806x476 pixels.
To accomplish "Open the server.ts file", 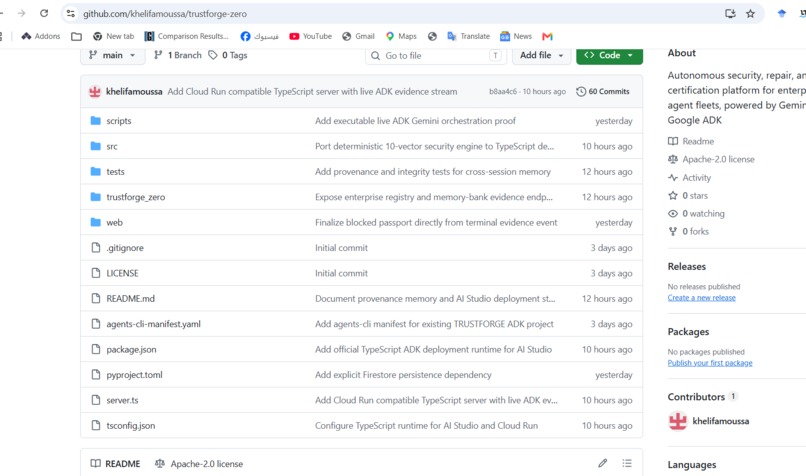I will [x=122, y=400].
